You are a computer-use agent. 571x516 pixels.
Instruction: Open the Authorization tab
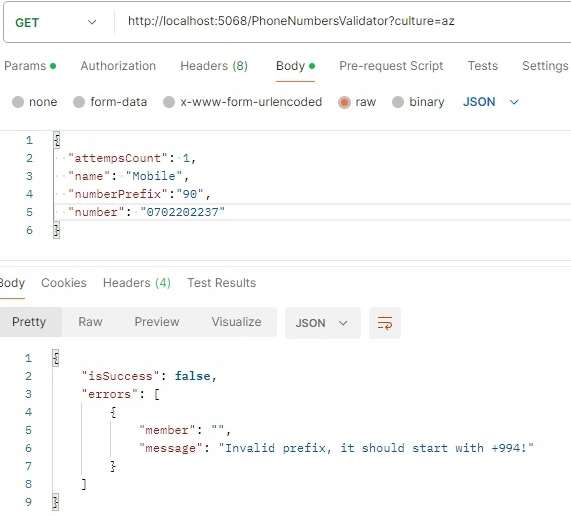[118, 66]
